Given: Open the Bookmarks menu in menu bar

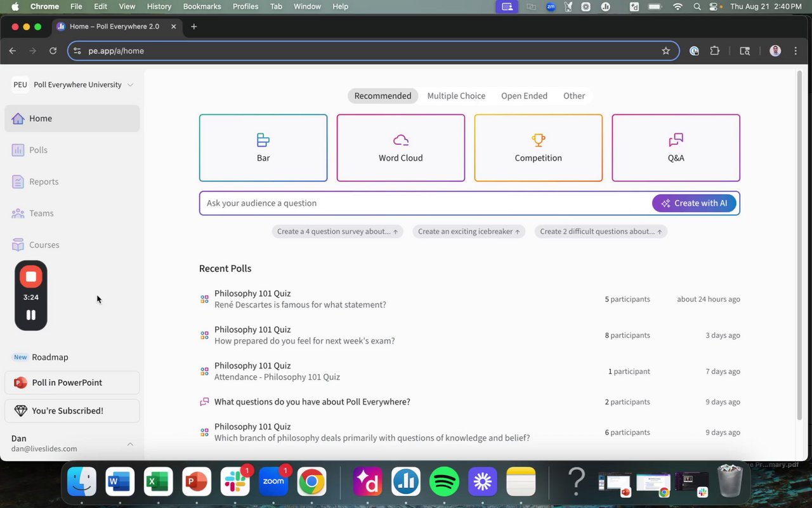Looking at the screenshot, I should [202, 6].
